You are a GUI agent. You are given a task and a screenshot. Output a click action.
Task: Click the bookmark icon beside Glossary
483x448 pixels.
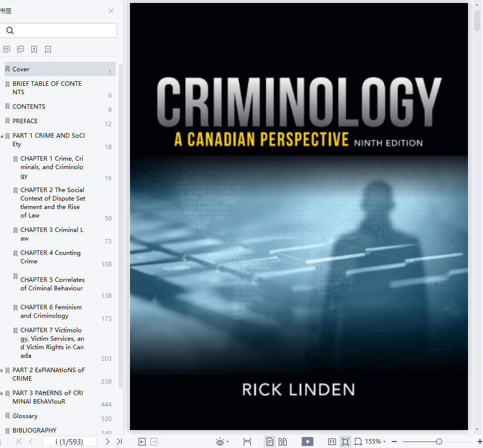[x=7, y=416]
